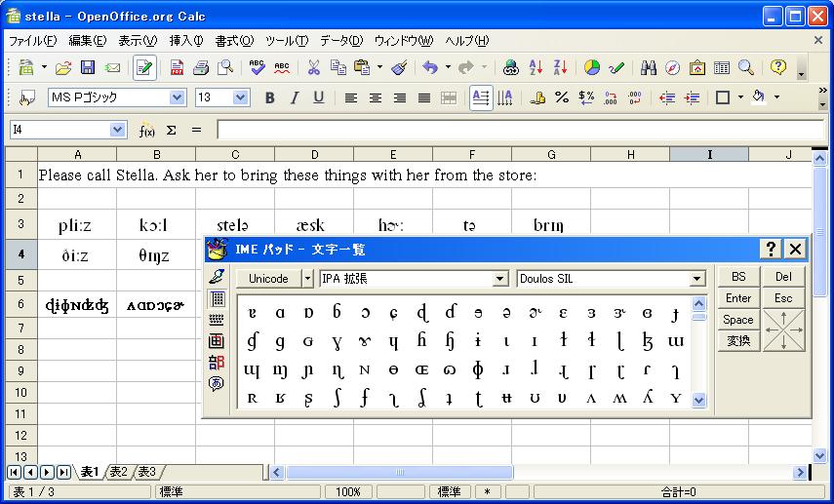Insert Hyperlink globe icon
This screenshot has height=504, width=834.
pos(510,67)
